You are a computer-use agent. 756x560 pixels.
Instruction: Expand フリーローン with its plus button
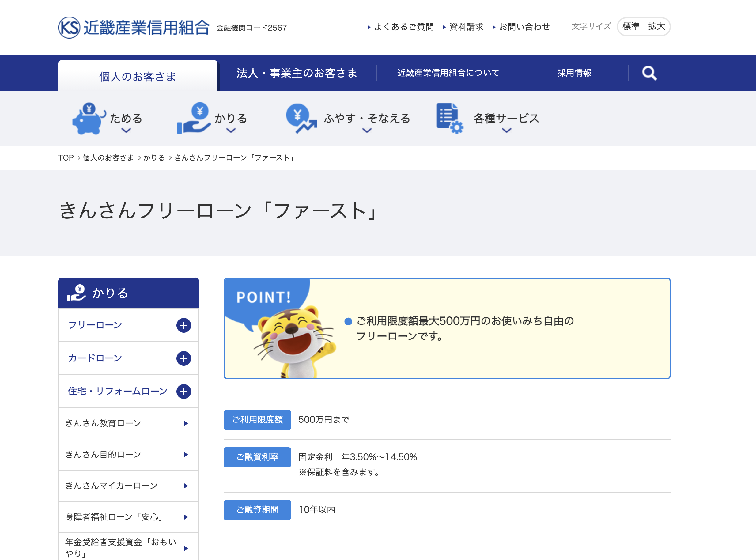click(184, 325)
